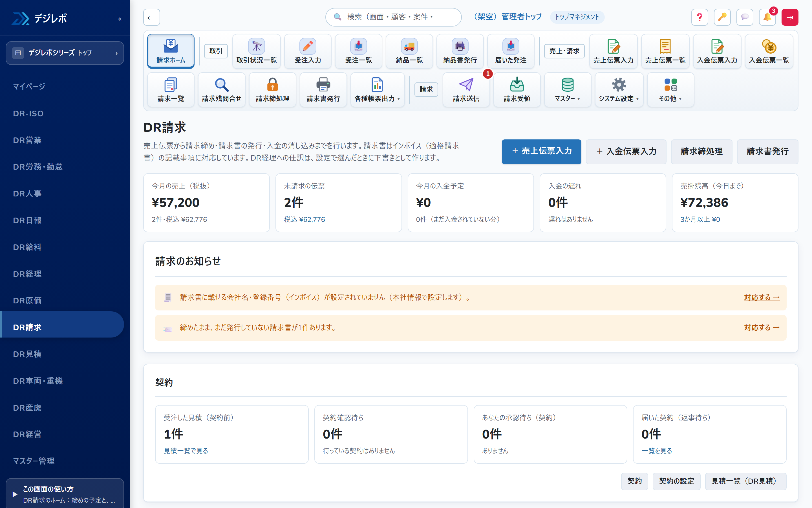The height and width of the screenshot is (508, 812).
Task: Click the help question mark icon
Action: click(700, 17)
